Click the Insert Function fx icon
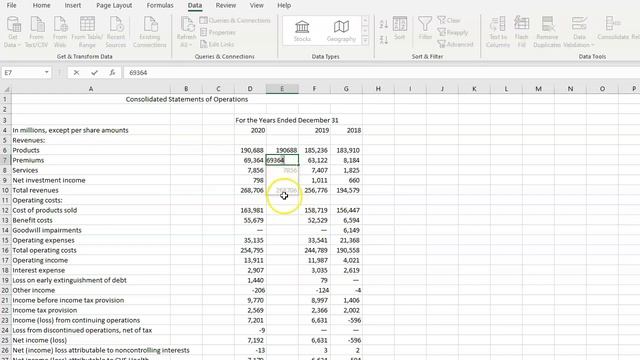640x360 pixels. click(x=112, y=73)
